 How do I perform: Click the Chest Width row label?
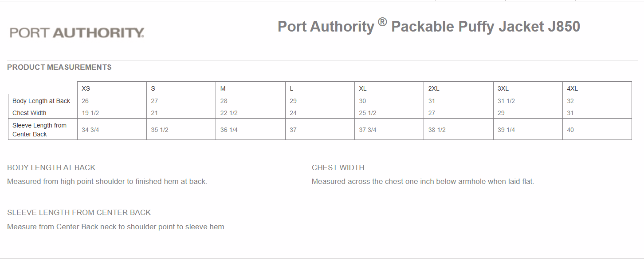pos(29,113)
